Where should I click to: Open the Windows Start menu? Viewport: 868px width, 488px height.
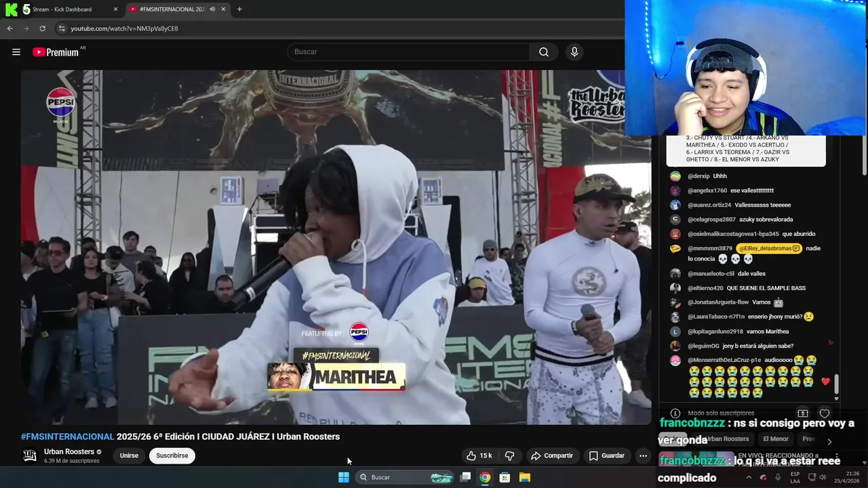[344, 477]
